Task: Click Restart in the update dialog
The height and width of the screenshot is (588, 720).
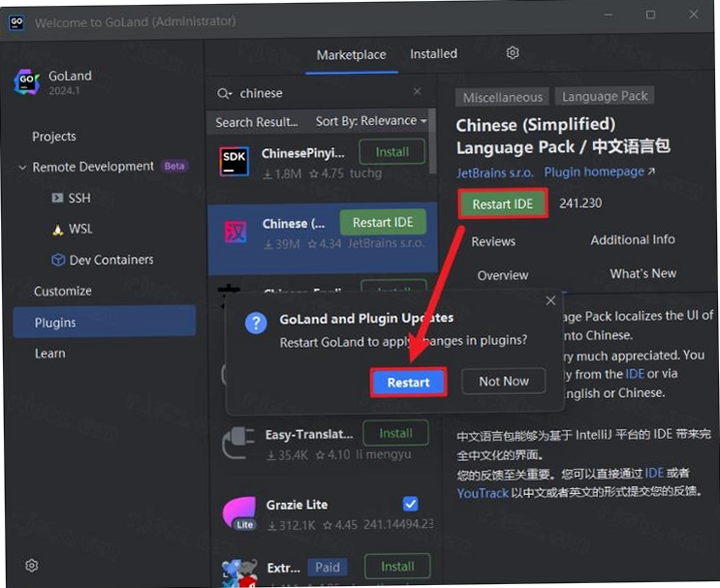Action: pos(408,383)
